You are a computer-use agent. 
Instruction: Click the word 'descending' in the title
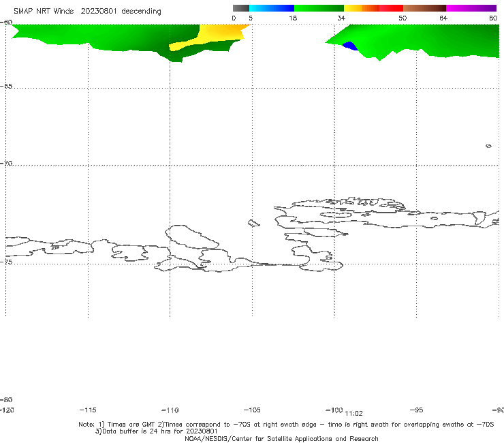(x=142, y=12)
